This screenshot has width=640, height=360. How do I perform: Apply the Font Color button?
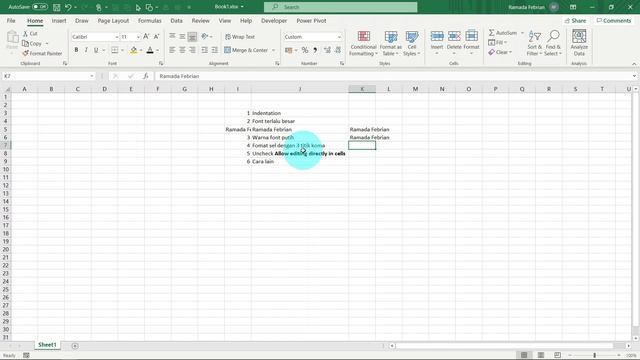point(150,50)
